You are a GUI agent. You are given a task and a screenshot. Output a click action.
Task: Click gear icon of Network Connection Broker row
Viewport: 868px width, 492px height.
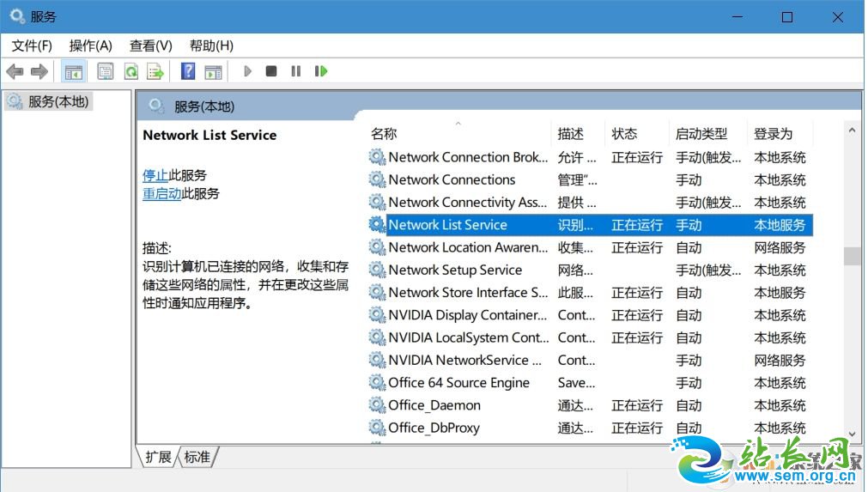tap(377, 157)
